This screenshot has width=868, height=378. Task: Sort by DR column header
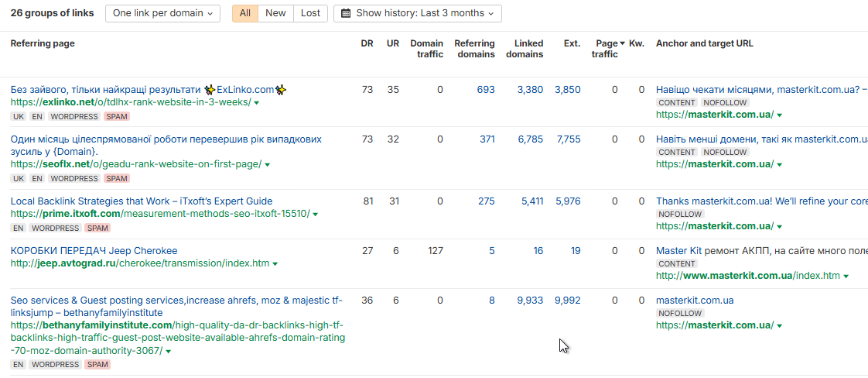pyautogui.click(x=367, y=43)
